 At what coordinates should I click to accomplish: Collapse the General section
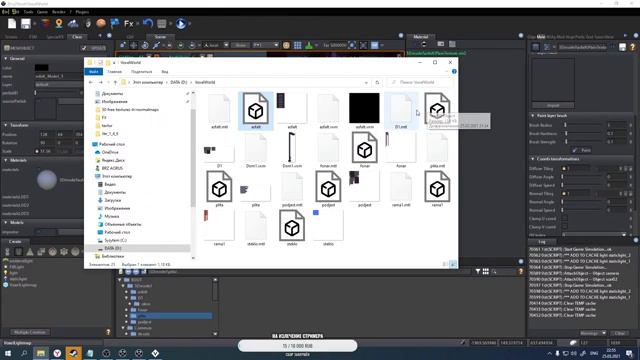(6, 59)
